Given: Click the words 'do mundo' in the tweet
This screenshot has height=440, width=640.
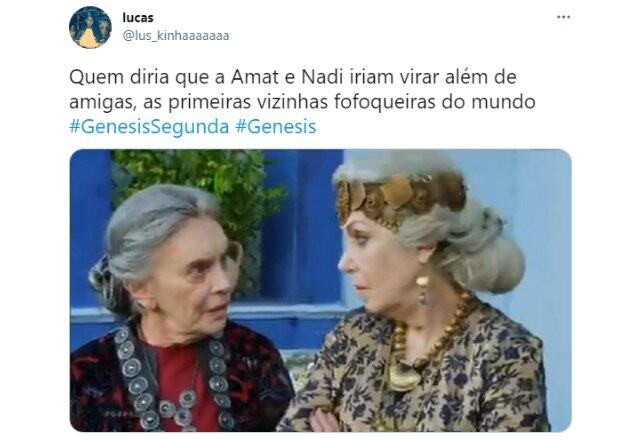Looking at the screenshot, I should (489, 102).
